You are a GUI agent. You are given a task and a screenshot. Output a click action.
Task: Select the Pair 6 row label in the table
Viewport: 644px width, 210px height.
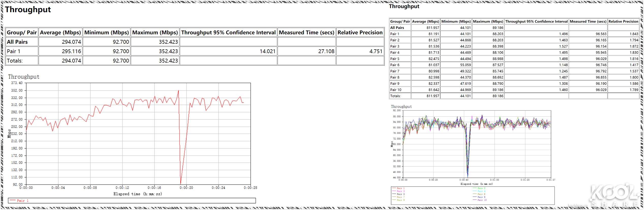tap(395, 65)
